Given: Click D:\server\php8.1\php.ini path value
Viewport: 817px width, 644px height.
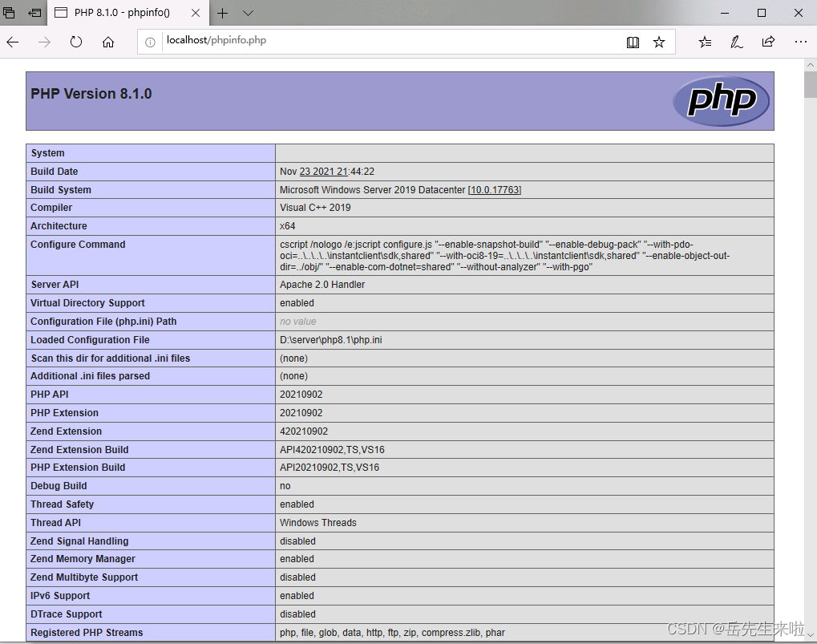Looking at the screenshot, I should (331, 340).
